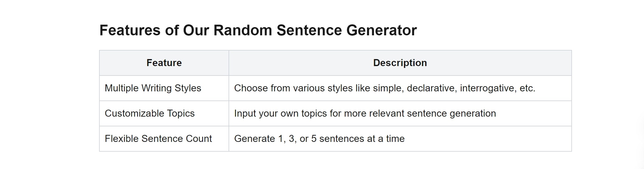
Task: Click the word Multiple in the first row
Action: [x=122, y=88]
